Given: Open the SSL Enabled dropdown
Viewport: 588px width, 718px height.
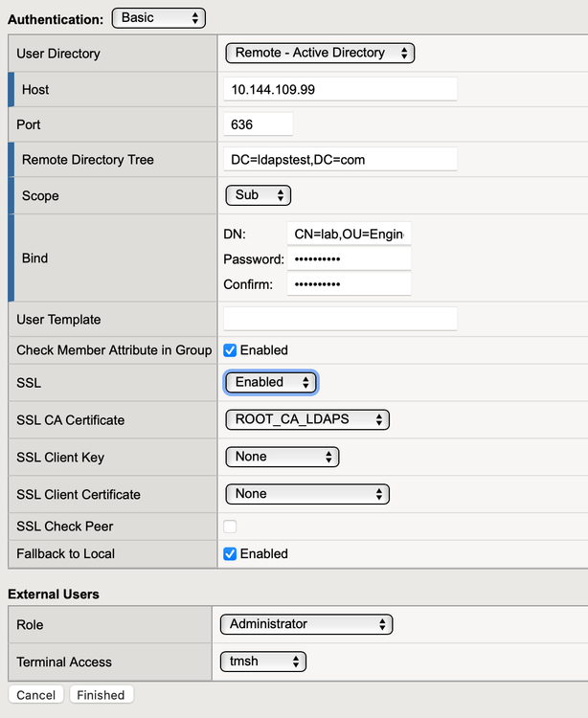Looking at the screenshot, I should pos(271,382).
